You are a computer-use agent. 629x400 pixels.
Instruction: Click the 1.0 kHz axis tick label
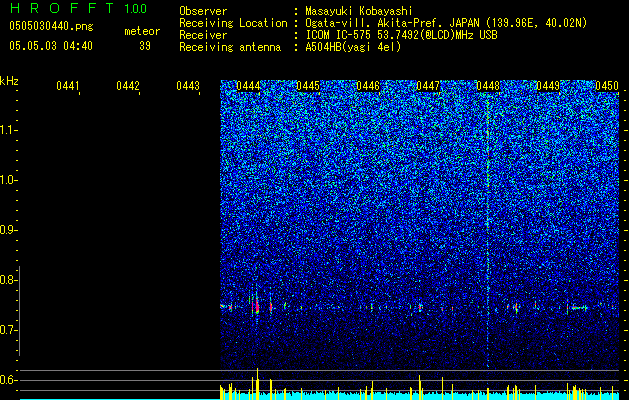[x=7, y=180]
